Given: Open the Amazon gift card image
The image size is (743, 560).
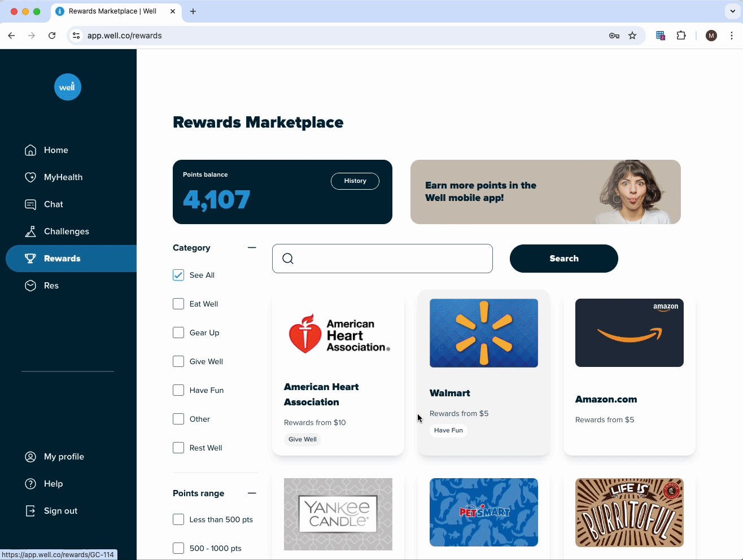Looking at the screenshot, I should [630, 333].
